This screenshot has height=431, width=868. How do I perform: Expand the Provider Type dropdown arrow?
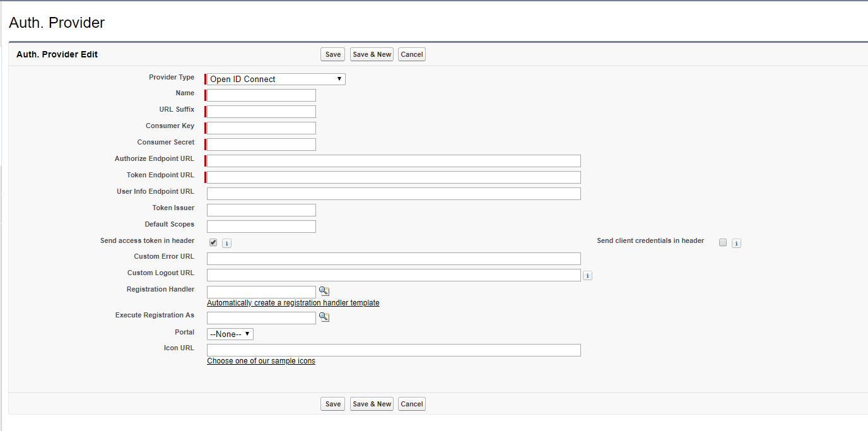[340, 78]
